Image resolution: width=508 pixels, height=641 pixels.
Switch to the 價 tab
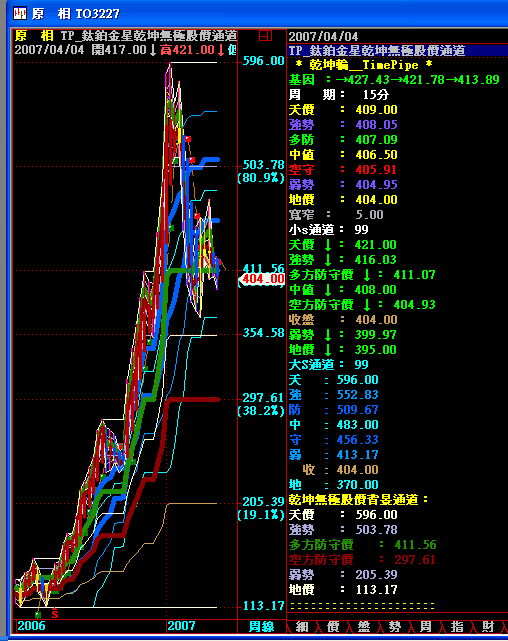pyautogui.click(x=333, y=626)
